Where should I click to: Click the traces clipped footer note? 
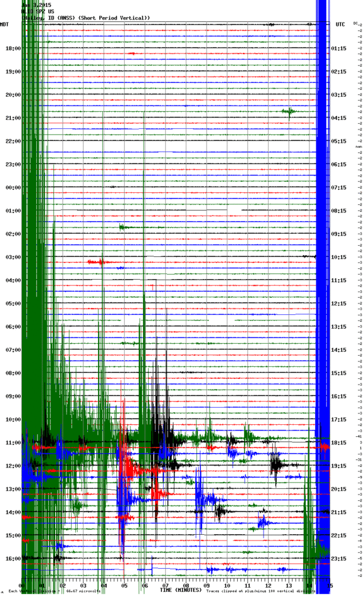260,591
